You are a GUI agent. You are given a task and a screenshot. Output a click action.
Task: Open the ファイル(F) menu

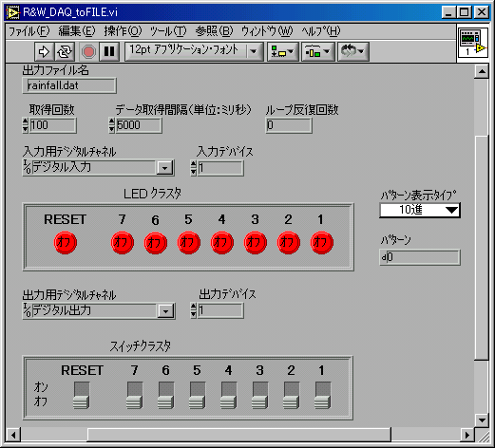29,31
